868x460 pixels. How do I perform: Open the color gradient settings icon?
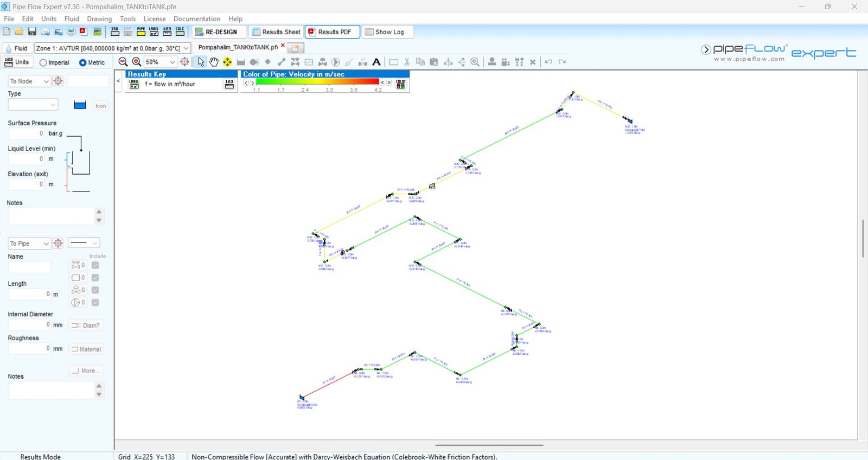pos(401,84)
